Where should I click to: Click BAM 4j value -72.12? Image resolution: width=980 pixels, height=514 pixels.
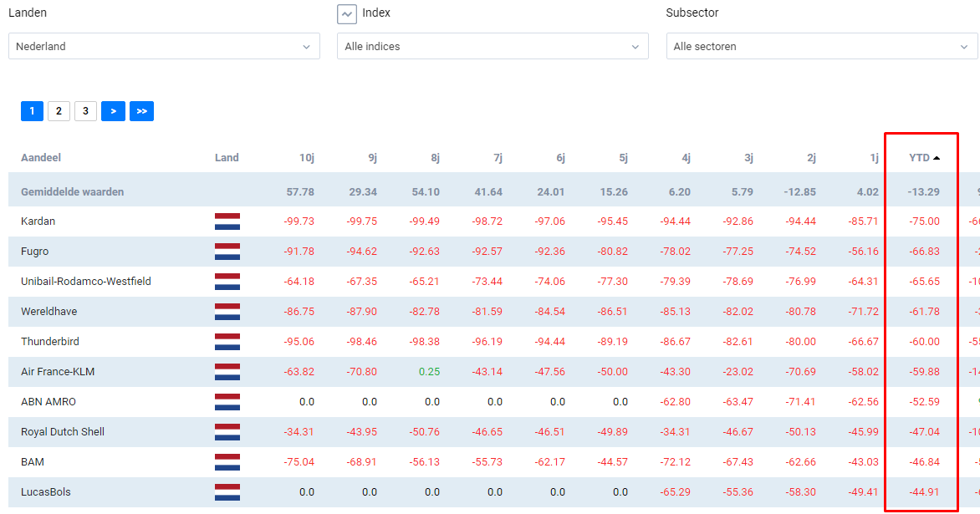click(675, 461)
